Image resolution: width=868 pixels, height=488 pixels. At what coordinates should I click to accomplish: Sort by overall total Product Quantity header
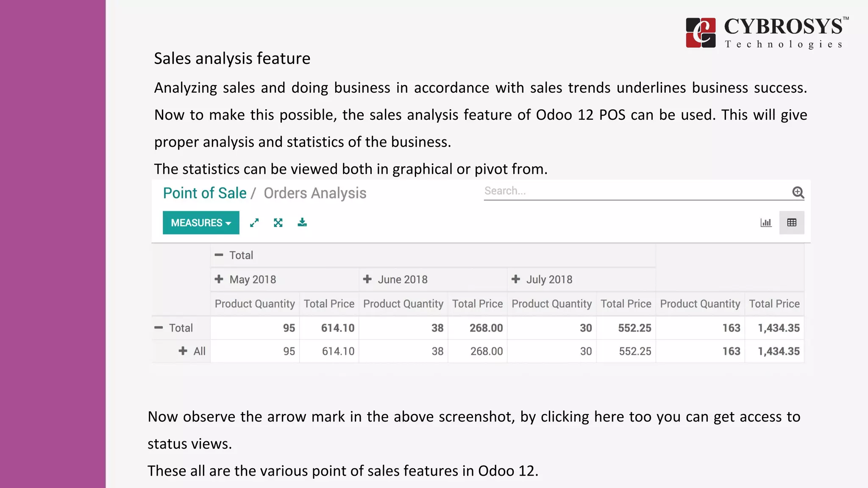700,304
